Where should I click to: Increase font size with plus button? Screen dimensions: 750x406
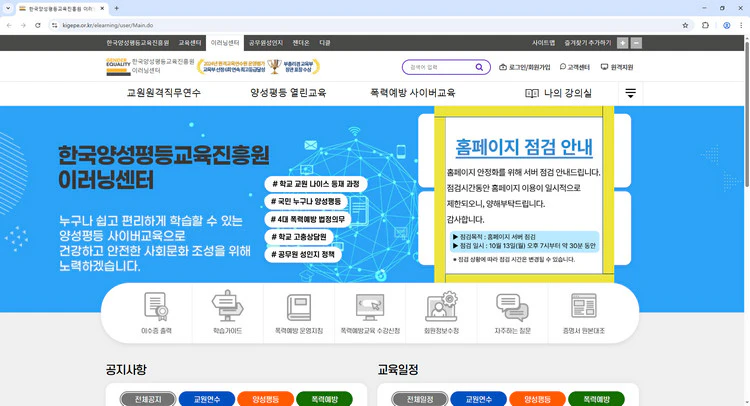click(623, 43)
